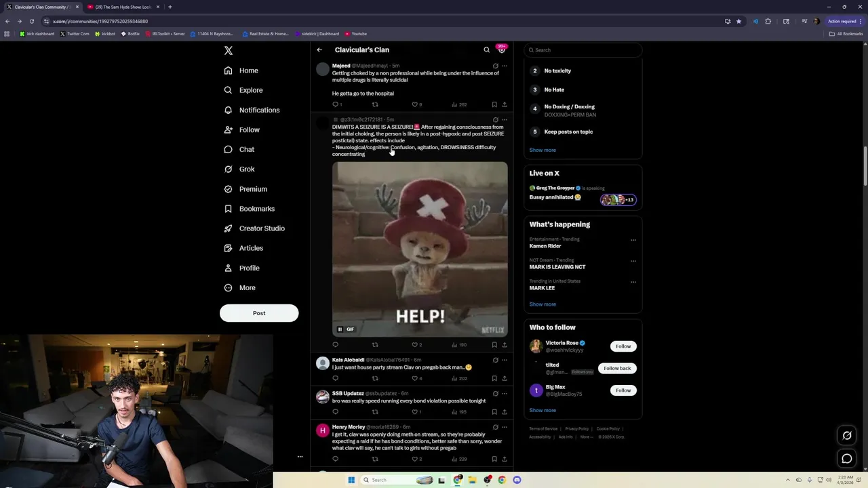Show more community rules
Screen dimensions: 868x488
(x=542, y=150)
